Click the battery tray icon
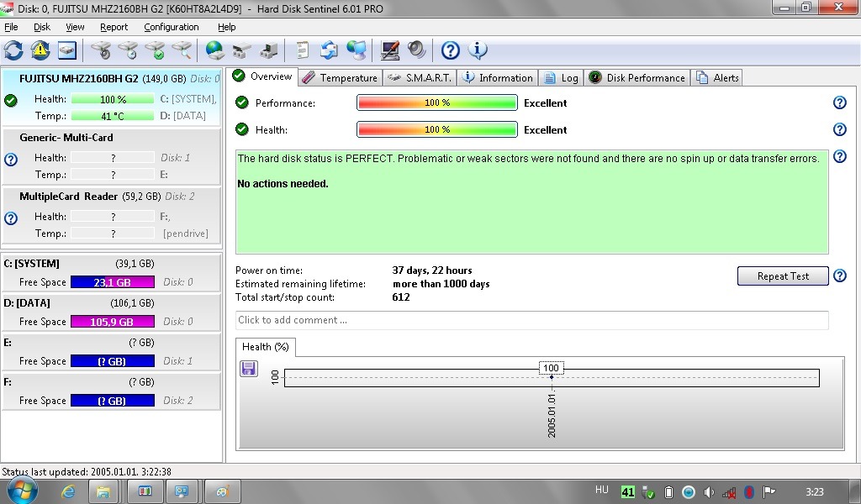The image size is (861, 504). coord(668,492)
